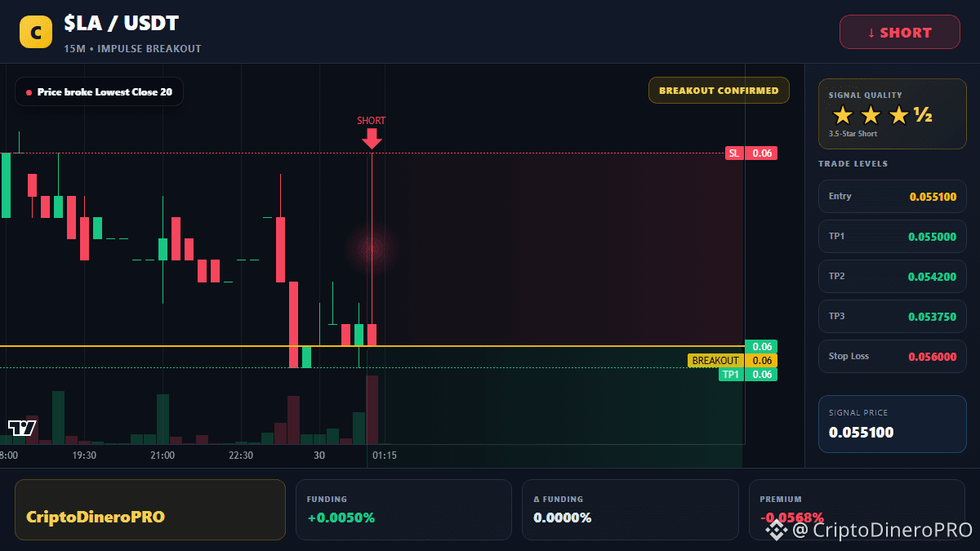Click the Signal Price 0.055100 box
The height and width of the screenshot is (551, 980).
point(893,424)
